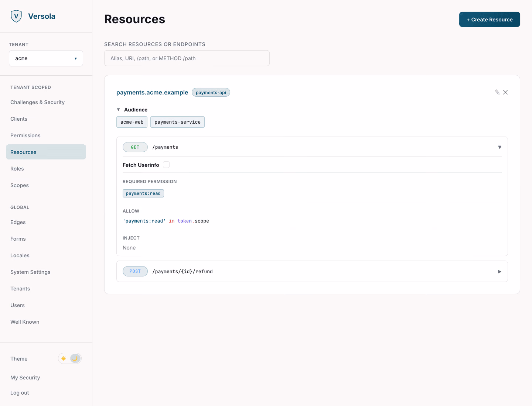Navigate to Locales
Viewport: 532px width, 406px height.
point(20,255)
